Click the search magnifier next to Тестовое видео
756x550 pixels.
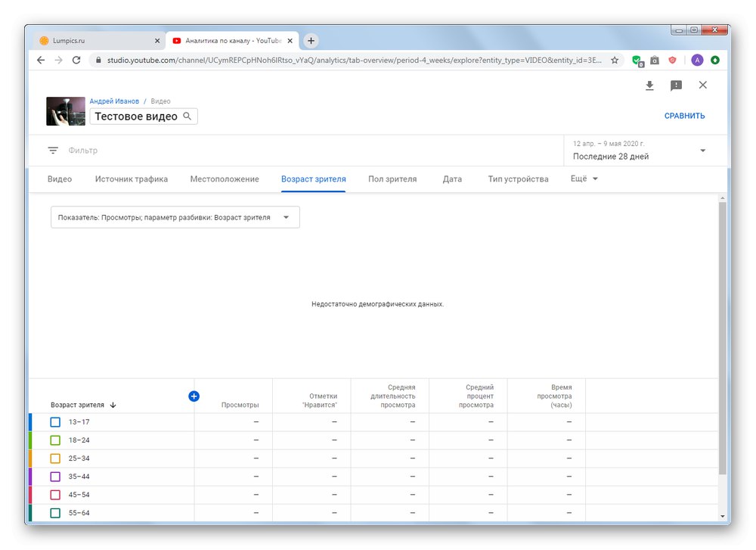pyautogui.click(x=187, y=115)
